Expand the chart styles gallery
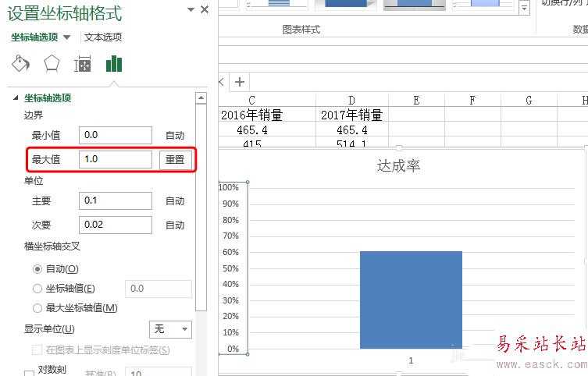Viewport: 588px width, 376px height. 524,7
